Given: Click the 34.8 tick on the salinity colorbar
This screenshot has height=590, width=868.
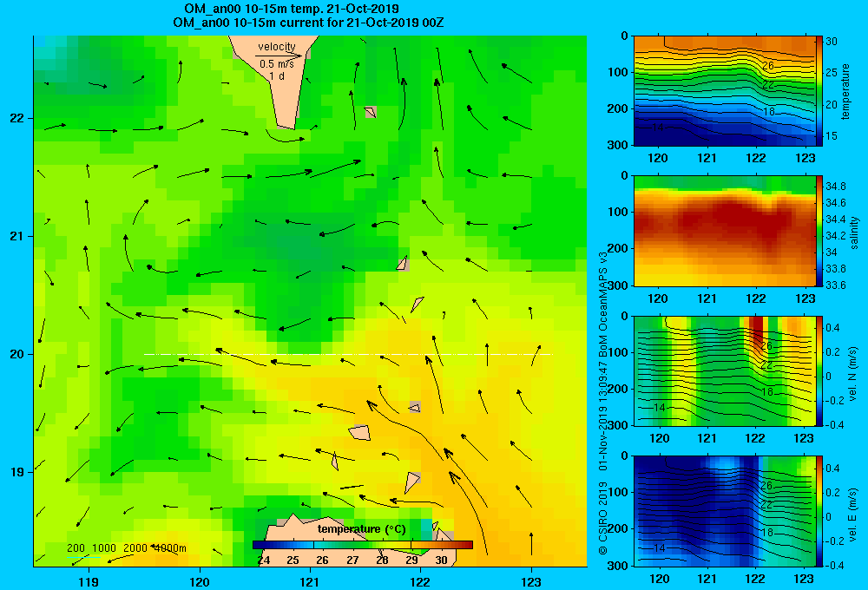Looking at the screenshot, I should [x=835, y=186].
